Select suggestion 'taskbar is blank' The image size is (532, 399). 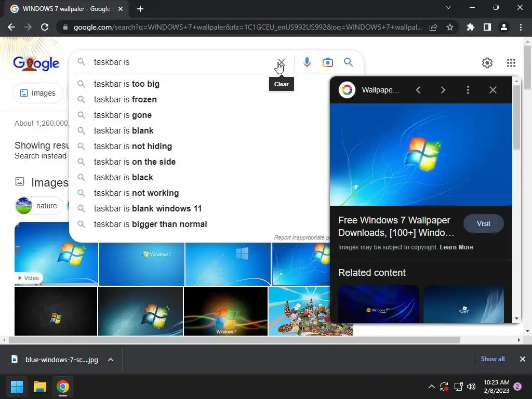(x=198, y=130)
